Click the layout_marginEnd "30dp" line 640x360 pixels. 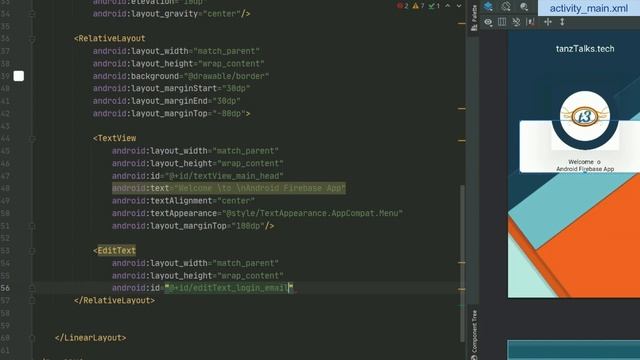[x=167, y=101]
